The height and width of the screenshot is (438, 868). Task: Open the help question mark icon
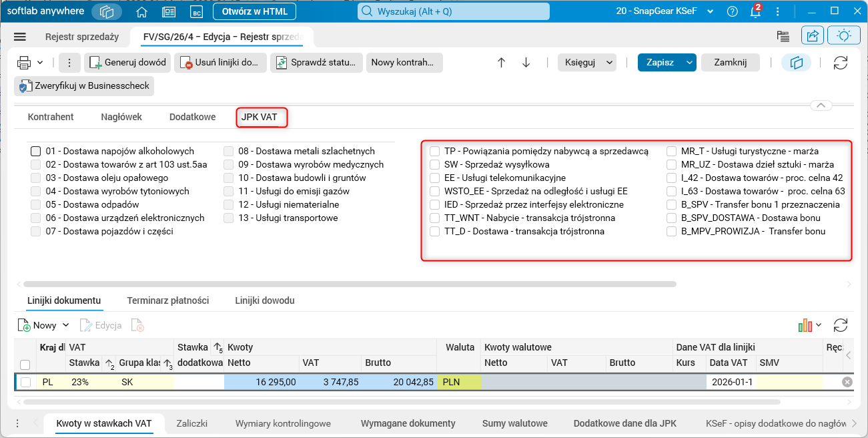[733, 11]
